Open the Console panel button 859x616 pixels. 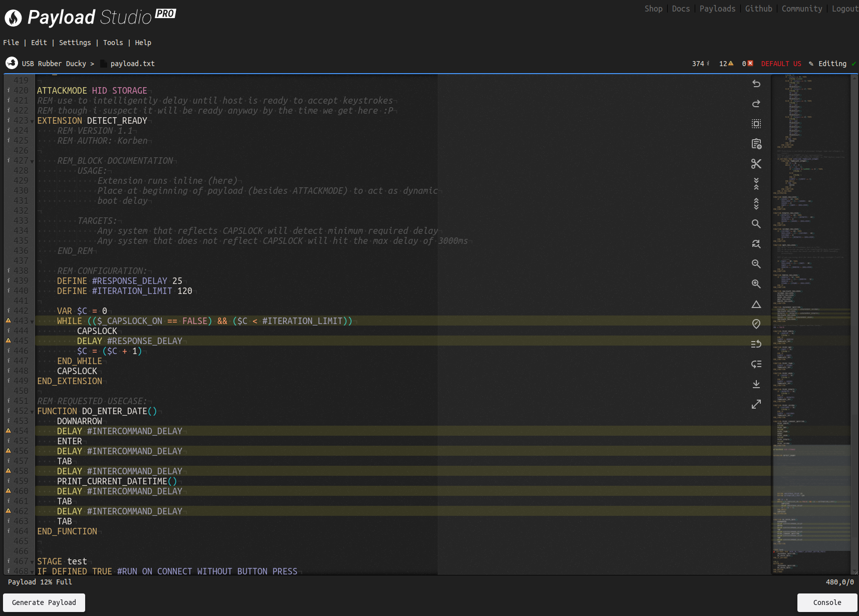tap(827, 602)
